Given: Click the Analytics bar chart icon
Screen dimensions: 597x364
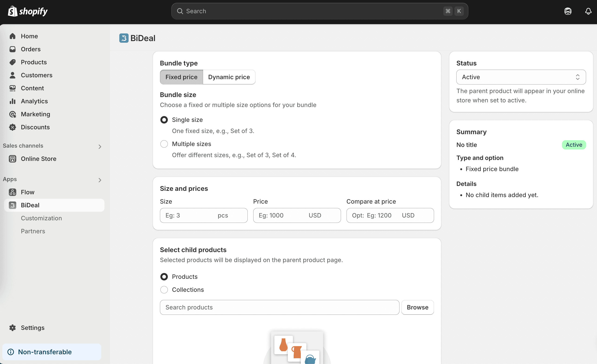Looking at the screenshot, I should 13,101.
